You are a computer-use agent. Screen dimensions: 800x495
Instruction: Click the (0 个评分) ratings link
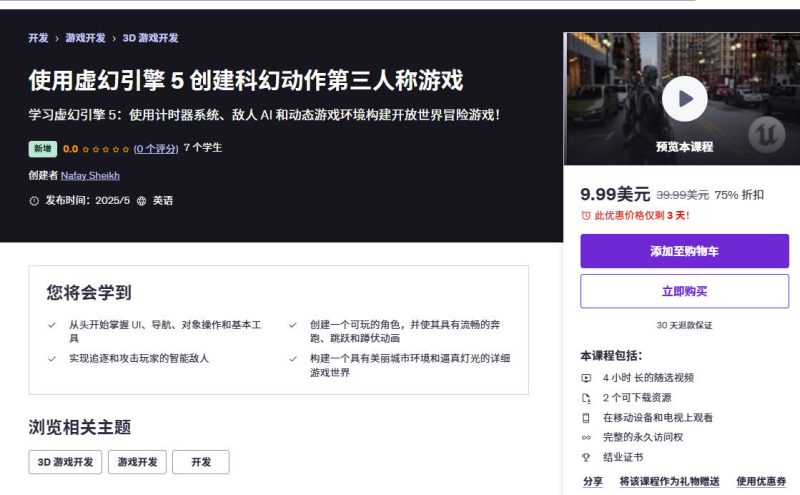pyautogui.click(x=156, y=148)
